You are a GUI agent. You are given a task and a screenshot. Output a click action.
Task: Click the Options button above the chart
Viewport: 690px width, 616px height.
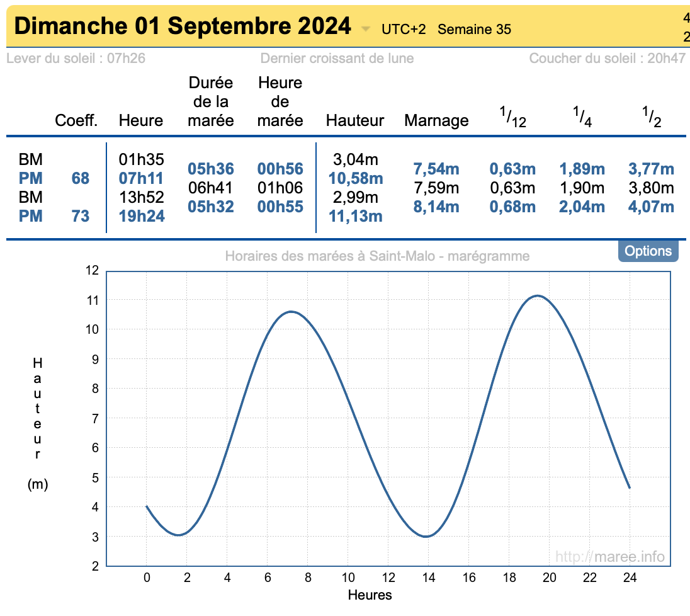pyautogui.click(x=648, y=251)
